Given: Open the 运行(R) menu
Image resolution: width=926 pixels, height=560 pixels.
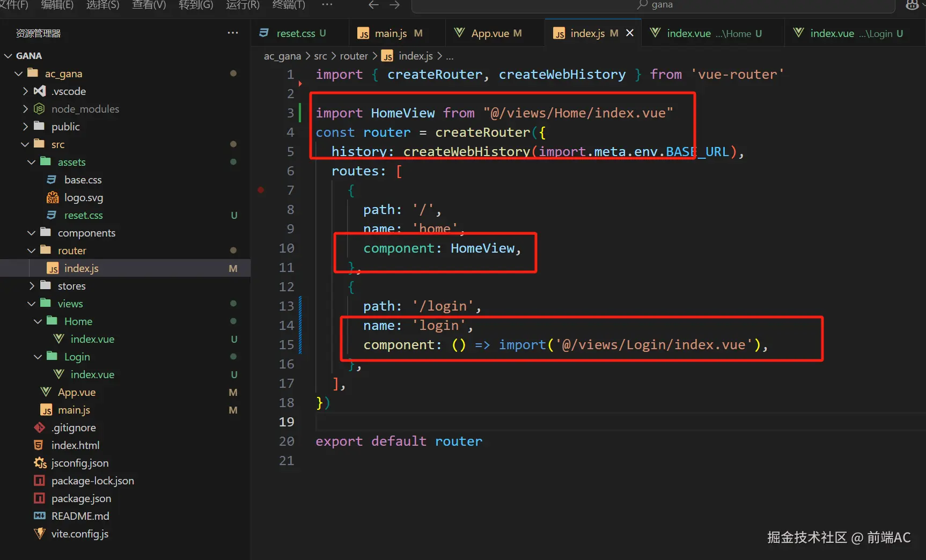Looking at the screenshot, I should [x=242, y=5].
